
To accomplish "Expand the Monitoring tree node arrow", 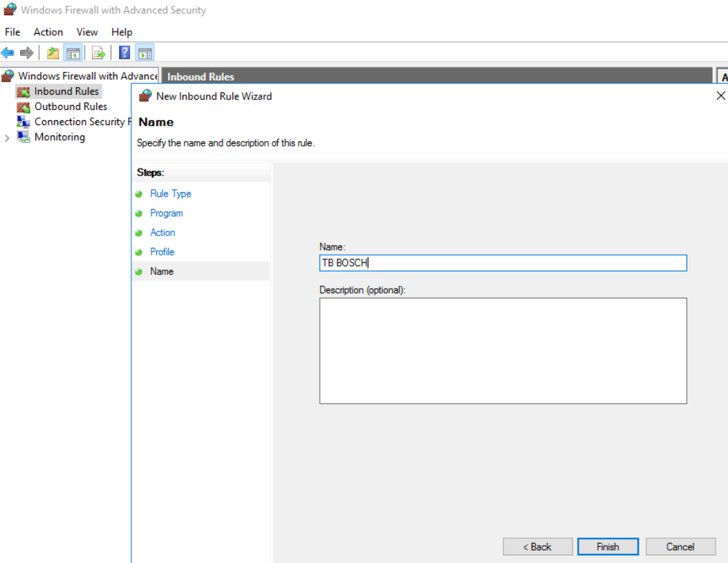I will click(8, 137).
